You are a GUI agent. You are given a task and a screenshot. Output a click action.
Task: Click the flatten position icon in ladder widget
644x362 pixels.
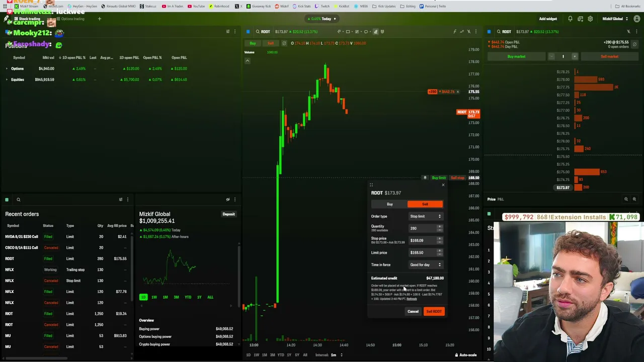634,44
